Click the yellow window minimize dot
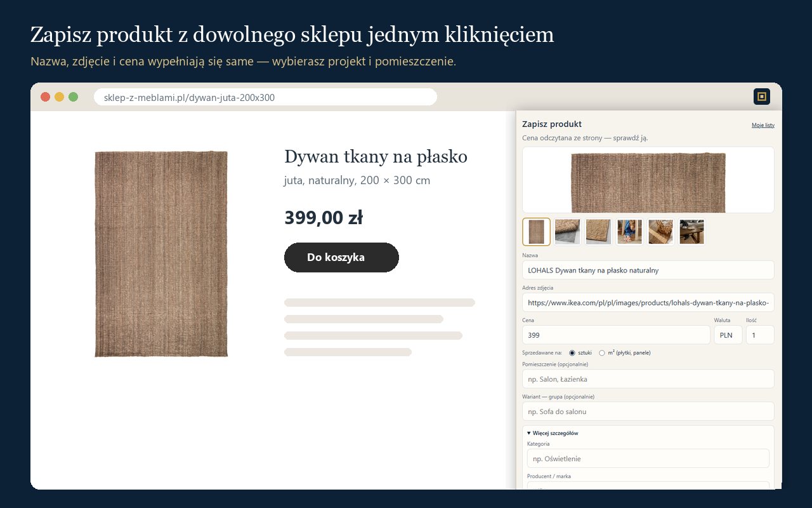 click(59, 97)
